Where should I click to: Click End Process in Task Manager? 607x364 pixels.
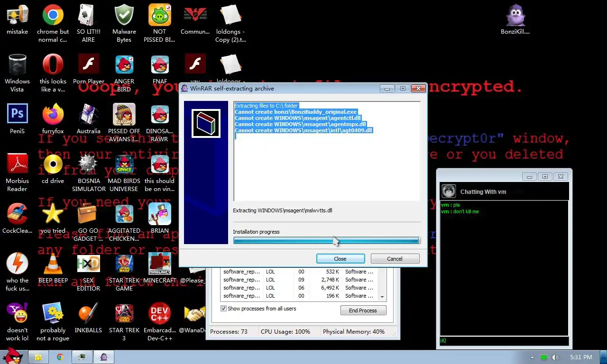pos(363,310)
